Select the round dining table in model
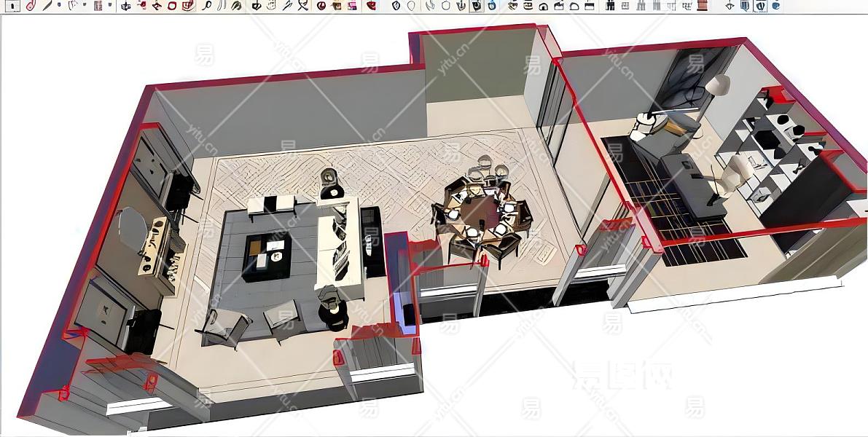Screen dimensions: 868x437 [480, 213]
